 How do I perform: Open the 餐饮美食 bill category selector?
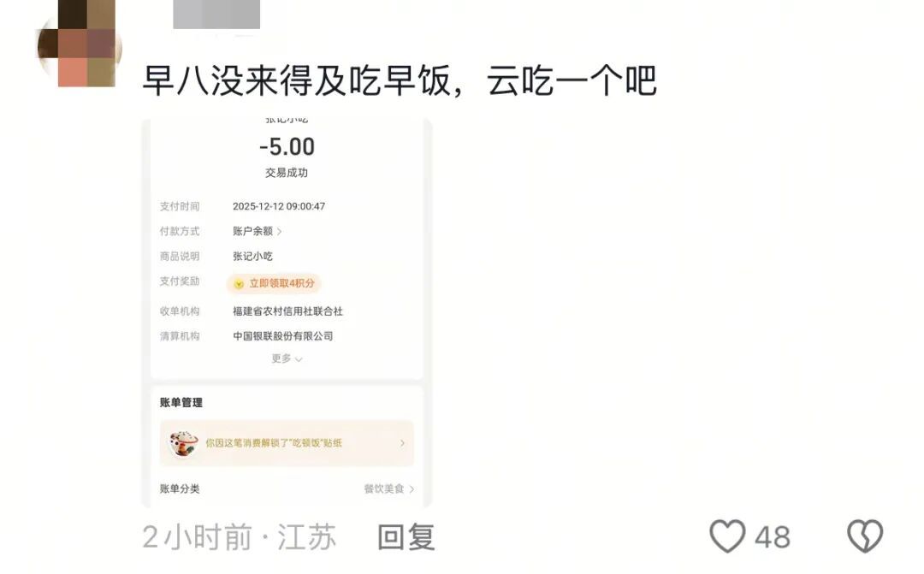[389, 488]
